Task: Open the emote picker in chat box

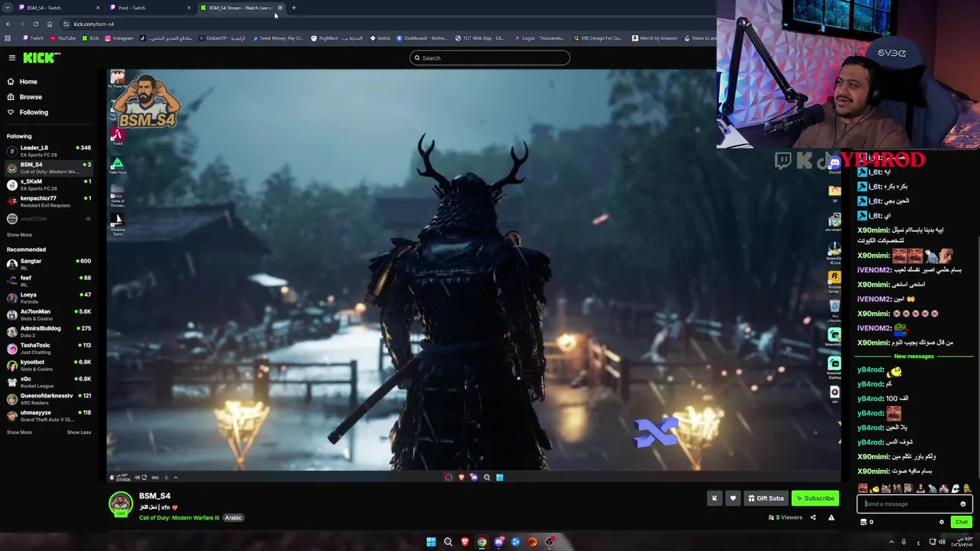Action: pos(963,504)
